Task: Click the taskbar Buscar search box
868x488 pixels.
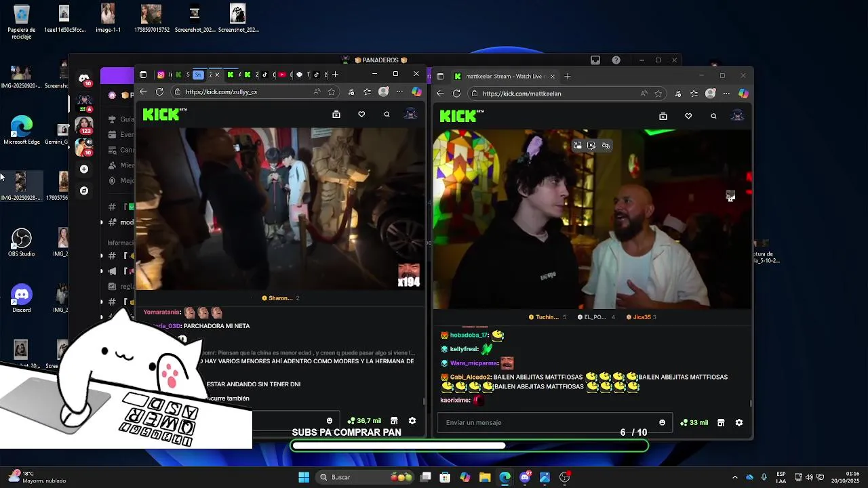Action: coord(366,477)
